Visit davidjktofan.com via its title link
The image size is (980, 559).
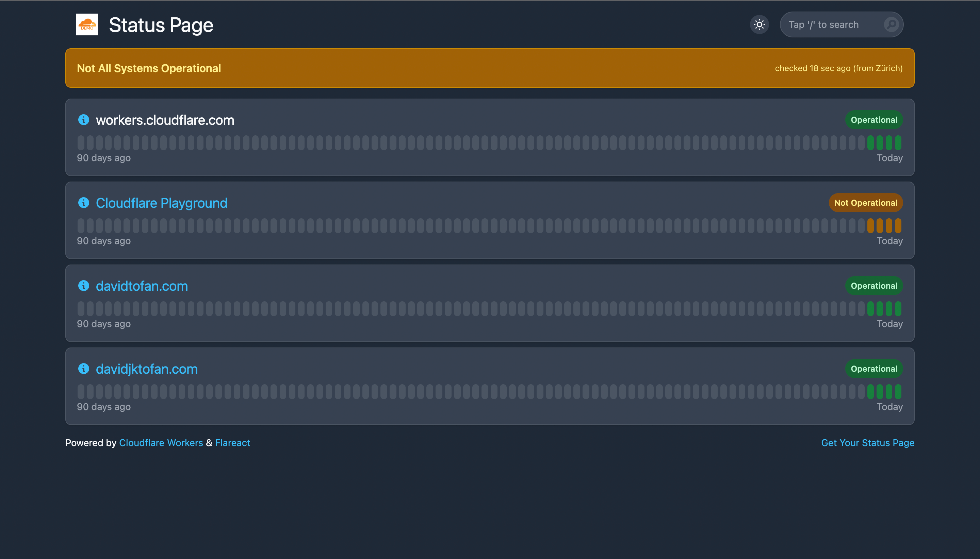pyautogui.click(x=146, y=369)
